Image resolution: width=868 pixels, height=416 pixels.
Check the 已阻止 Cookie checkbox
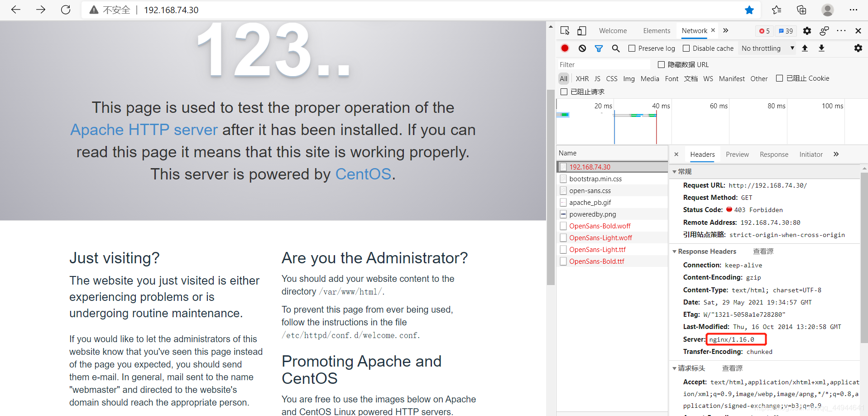point(779,78)
